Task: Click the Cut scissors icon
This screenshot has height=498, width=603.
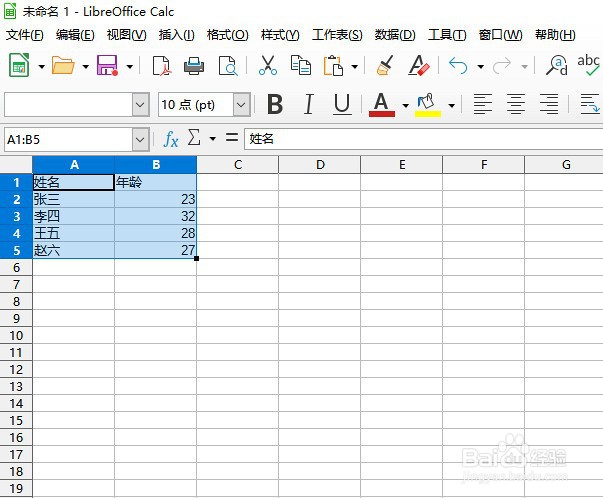Action: [268, 65]
